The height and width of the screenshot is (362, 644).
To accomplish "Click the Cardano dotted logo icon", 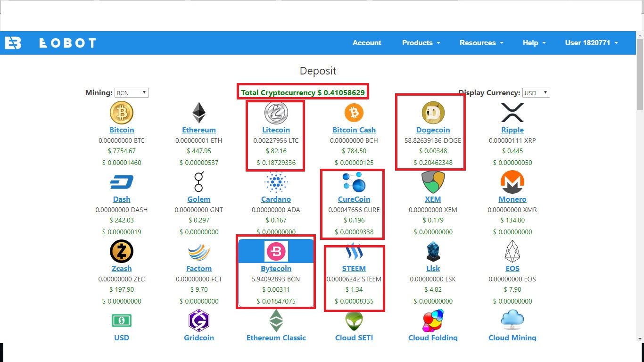I will tap(276, 182).
